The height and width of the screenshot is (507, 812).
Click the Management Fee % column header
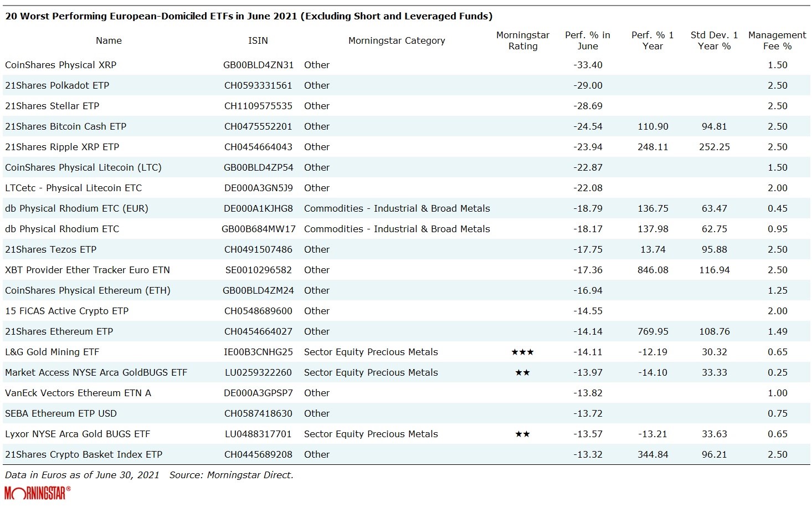pyautogui.click(x=777, y=40)
